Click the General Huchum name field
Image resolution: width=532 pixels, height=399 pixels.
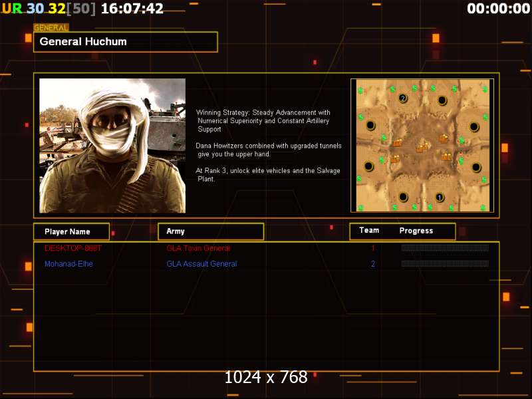[x=126, y=42]
